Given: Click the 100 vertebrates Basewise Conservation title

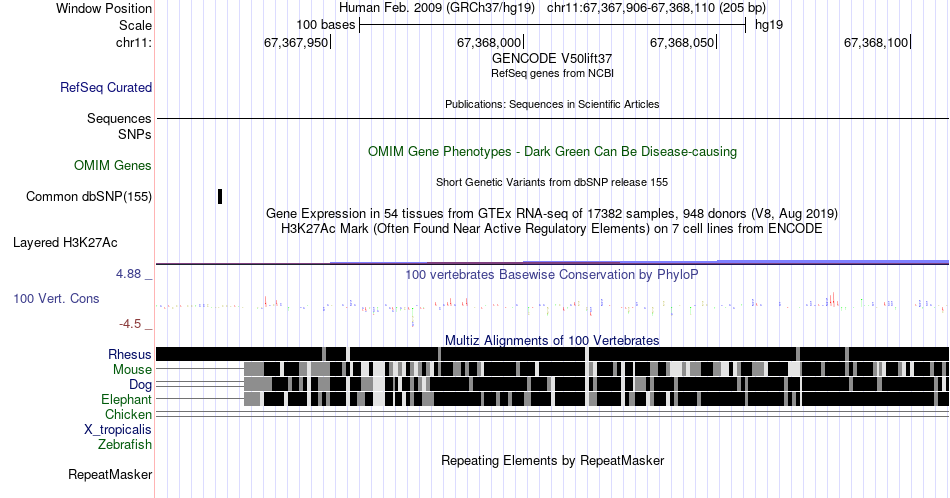Looking at the screenshot, I should pyautogui.click(x=552, y=274).
